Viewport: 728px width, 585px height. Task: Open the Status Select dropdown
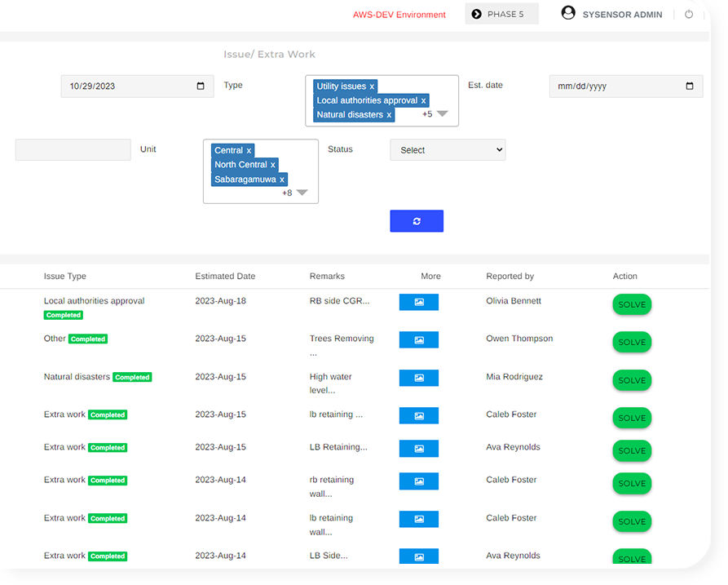coord(448,150)
